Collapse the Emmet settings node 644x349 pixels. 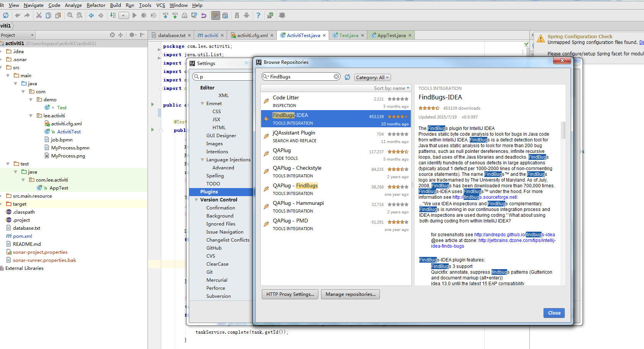coord(203,104)
